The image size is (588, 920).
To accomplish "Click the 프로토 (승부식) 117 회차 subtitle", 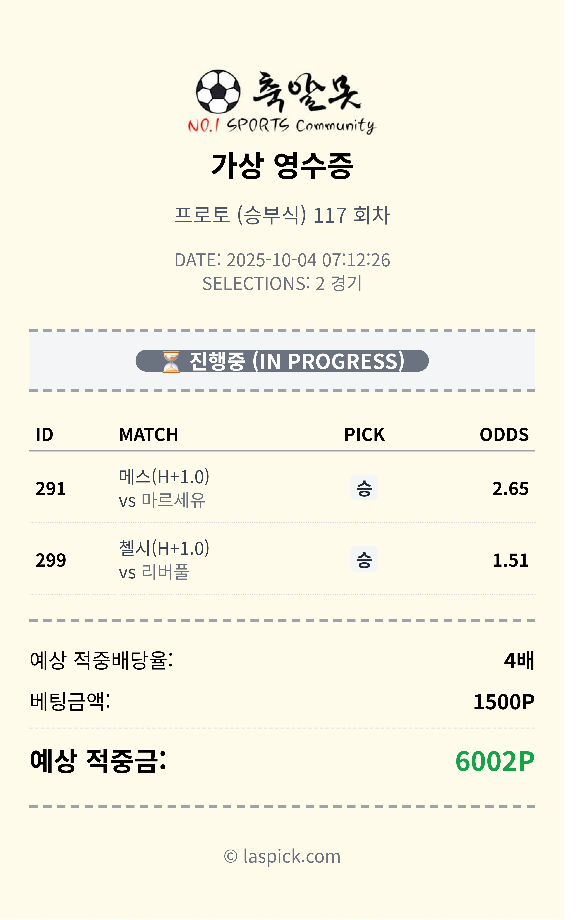I will [x=282, y=215].
